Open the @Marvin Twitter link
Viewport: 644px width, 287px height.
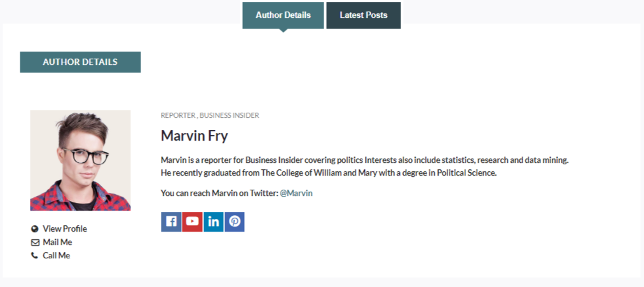pyautogui.click(x=296, y=193)
